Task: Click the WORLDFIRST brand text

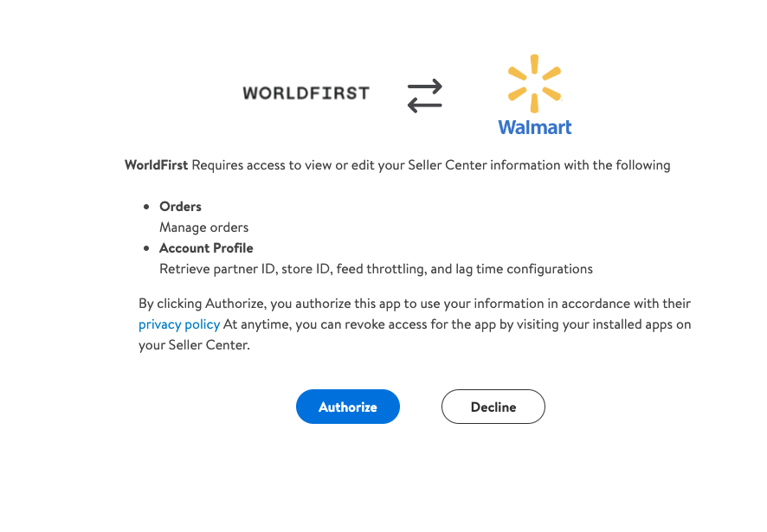Action: [x=306, y=93]
